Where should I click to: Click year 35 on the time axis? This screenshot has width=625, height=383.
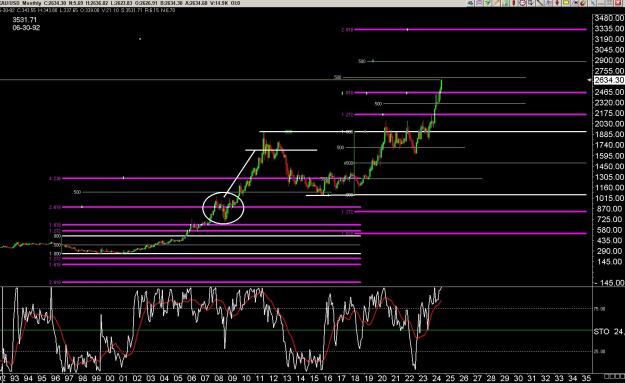tap(586, 379)
